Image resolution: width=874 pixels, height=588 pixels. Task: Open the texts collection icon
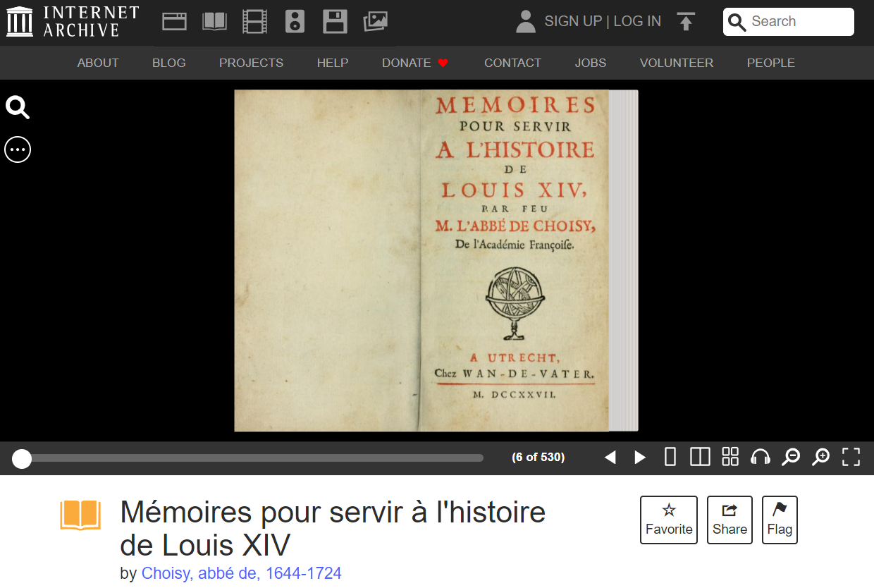(x=214, y=21)
